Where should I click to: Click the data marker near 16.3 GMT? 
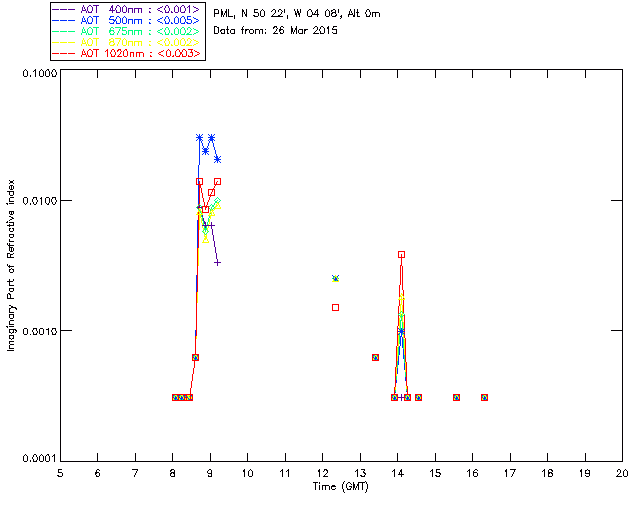[x=484, y=397]
